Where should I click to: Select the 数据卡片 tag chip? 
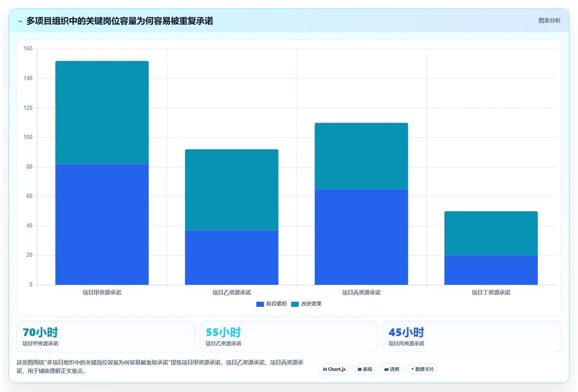click(422, 369)
